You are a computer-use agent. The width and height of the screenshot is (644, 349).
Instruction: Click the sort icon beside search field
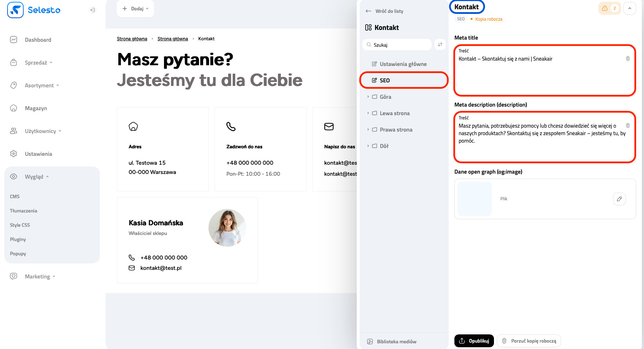pyautogui.click(x=440, y=45)
